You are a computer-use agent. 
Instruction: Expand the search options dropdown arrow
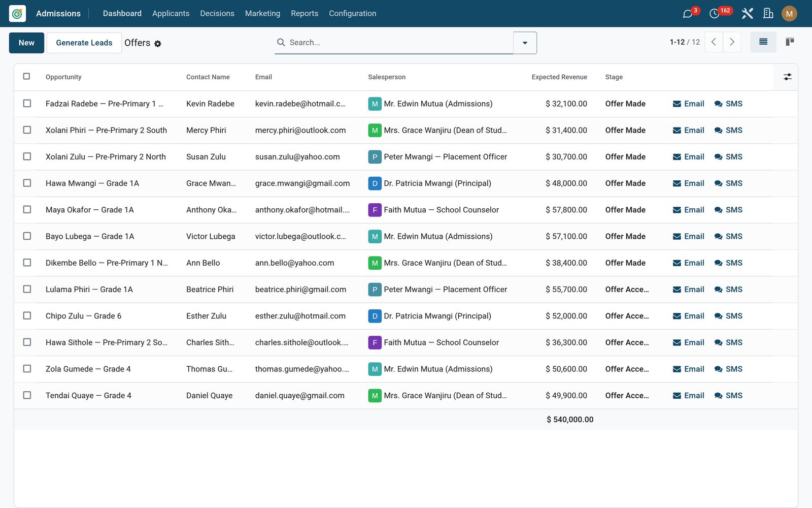coord(525,43)
